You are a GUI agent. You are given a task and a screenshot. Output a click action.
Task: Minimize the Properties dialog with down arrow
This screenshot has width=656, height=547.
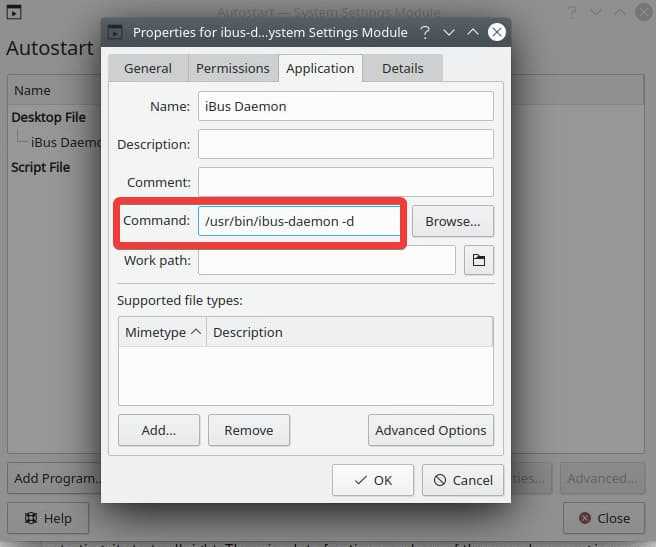(449, 32)
